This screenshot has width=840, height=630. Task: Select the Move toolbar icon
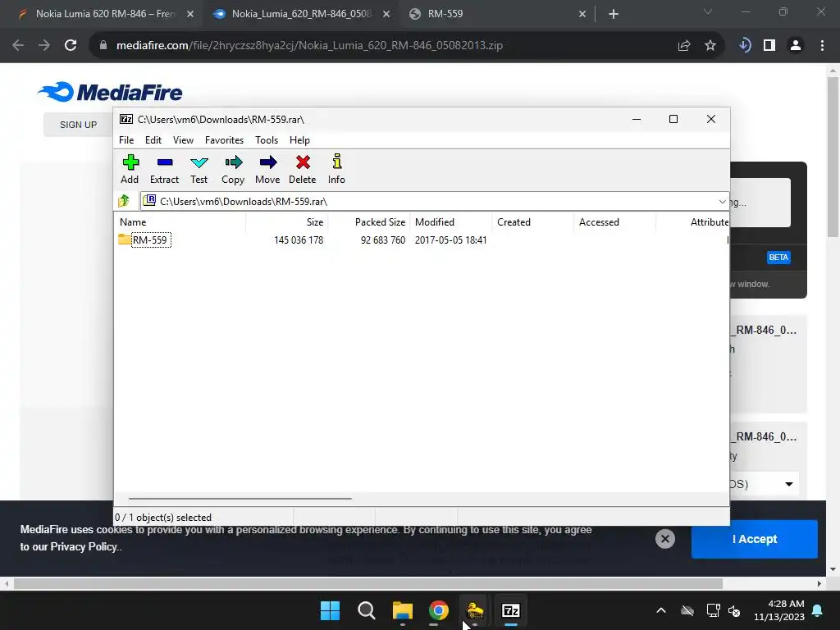pos(267,169)
